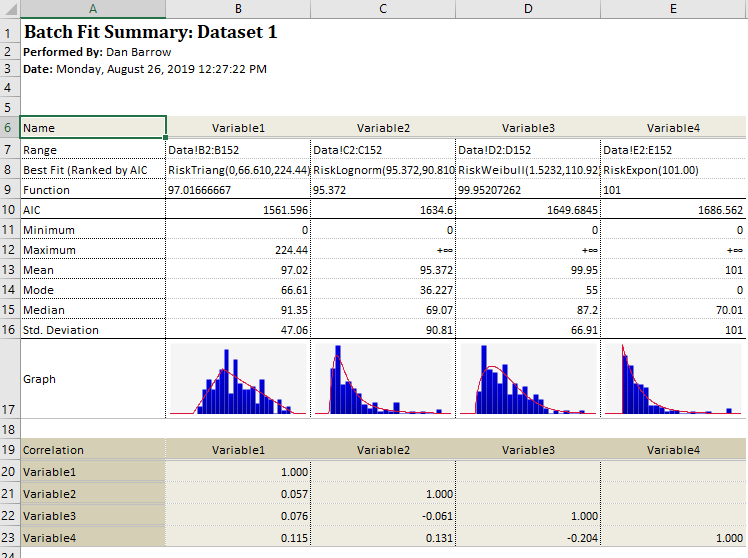Select column D header
This screenshot has width=748, height=558.
pos(527,8)
